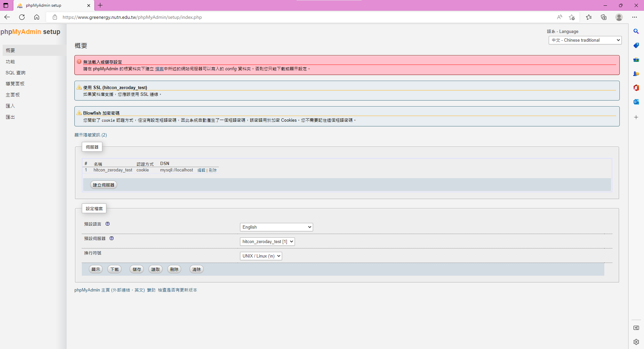Open the Favorites list icon
This screenshot has height=349, width=644.
589,17
